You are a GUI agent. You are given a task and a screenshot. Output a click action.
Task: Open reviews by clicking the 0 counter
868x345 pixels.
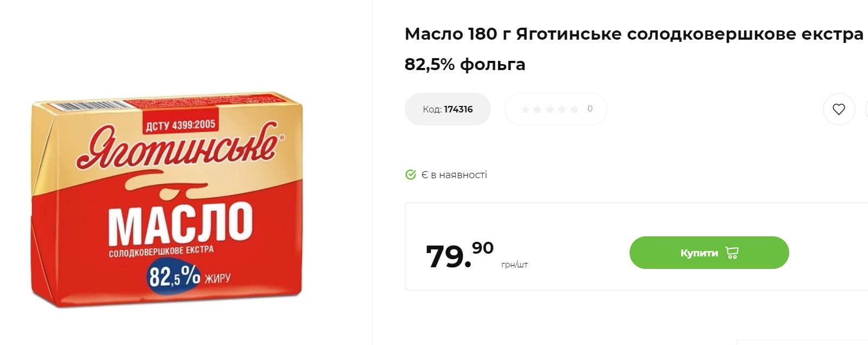589,109
